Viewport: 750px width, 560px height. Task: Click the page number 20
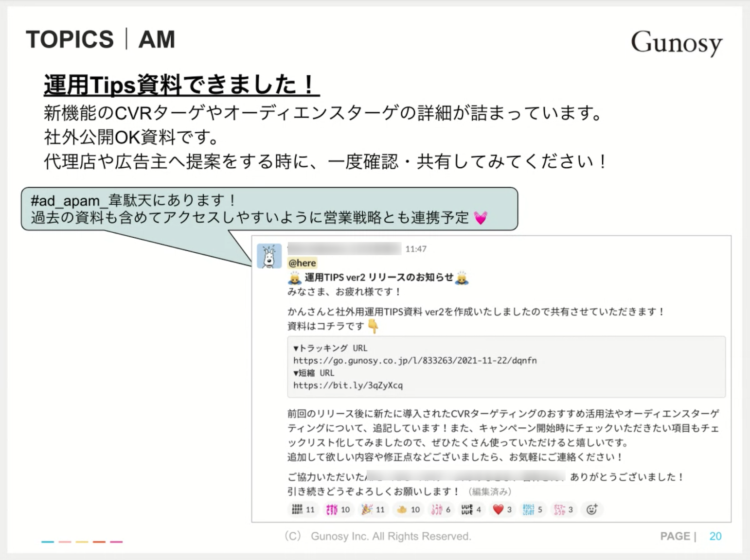click(x=715, y=536)
